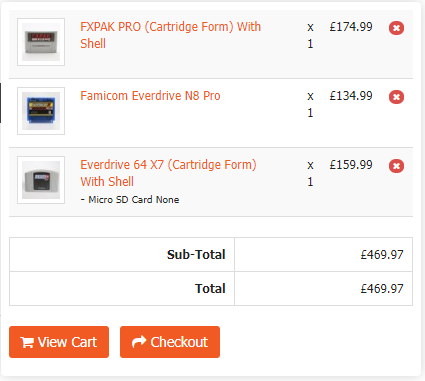The height and width of the screenshot is (381, 425).
Task: Open the blue Famicom Everdrive thumbnail
Action: pyautogui.click(x=41, y=111)
